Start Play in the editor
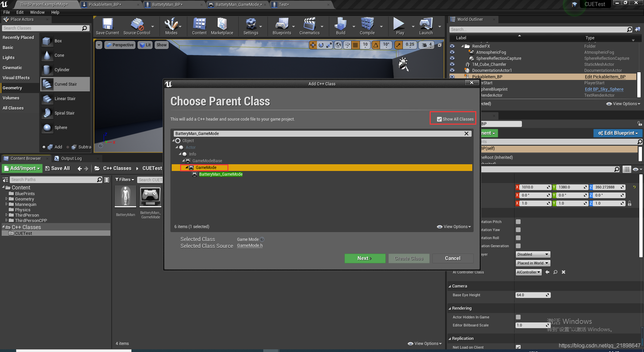 (400, 26)
